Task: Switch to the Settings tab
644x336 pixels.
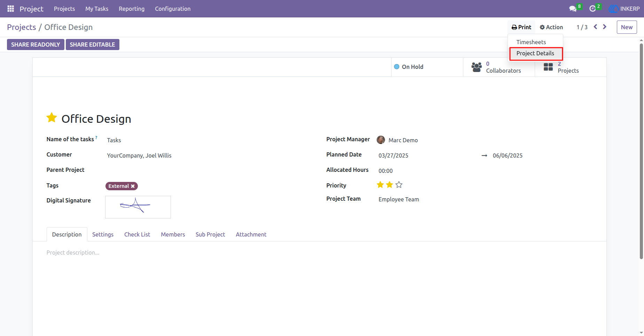Action: 103,234
